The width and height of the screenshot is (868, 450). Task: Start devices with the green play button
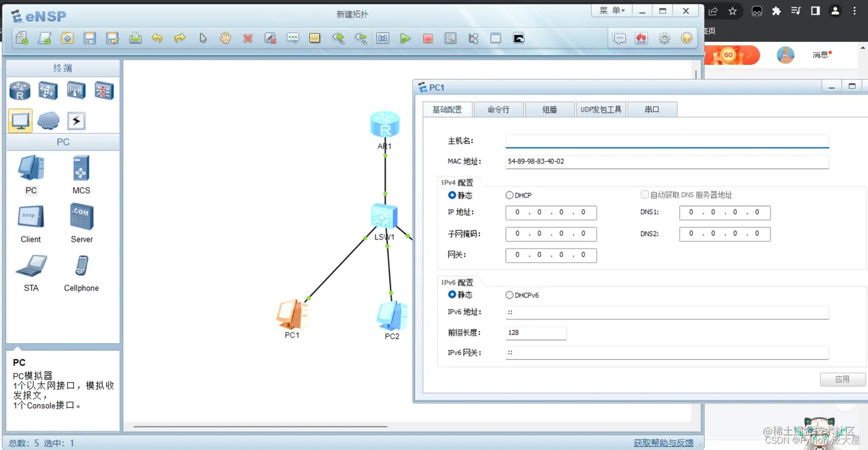click(406, 38)
